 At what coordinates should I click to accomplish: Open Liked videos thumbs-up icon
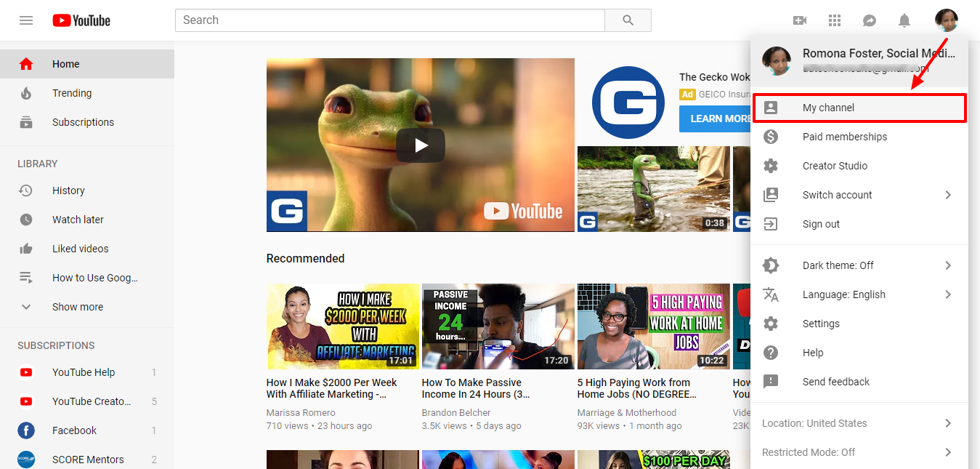click(26, 249)
